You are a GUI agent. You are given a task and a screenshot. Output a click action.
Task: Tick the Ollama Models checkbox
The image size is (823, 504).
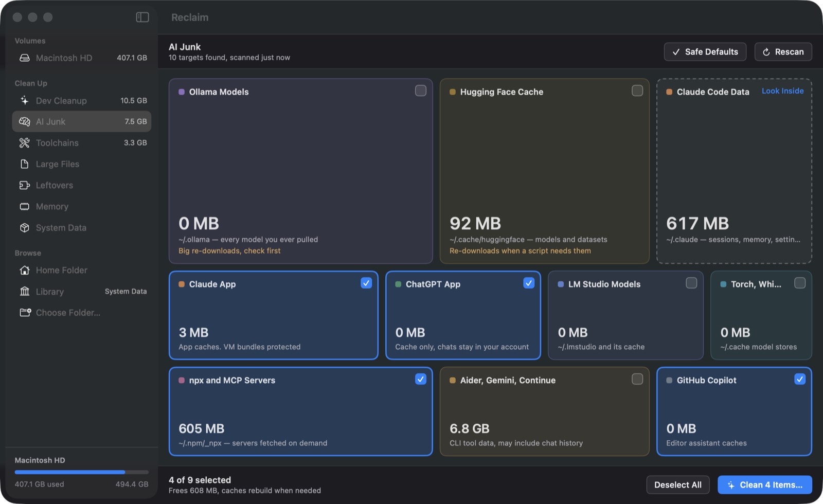421,91
